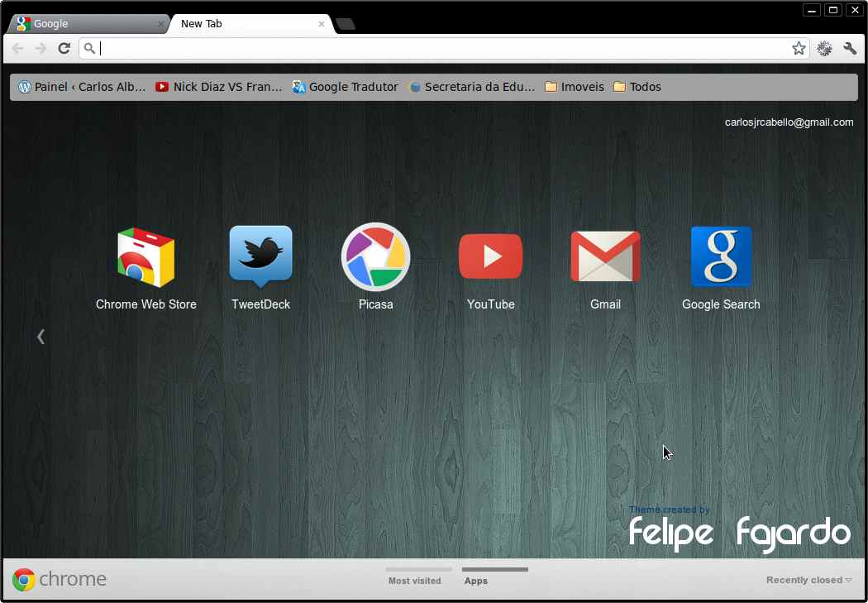868x603 pixels.
Task: Close the New Tab tab
Action: (321, 24)
